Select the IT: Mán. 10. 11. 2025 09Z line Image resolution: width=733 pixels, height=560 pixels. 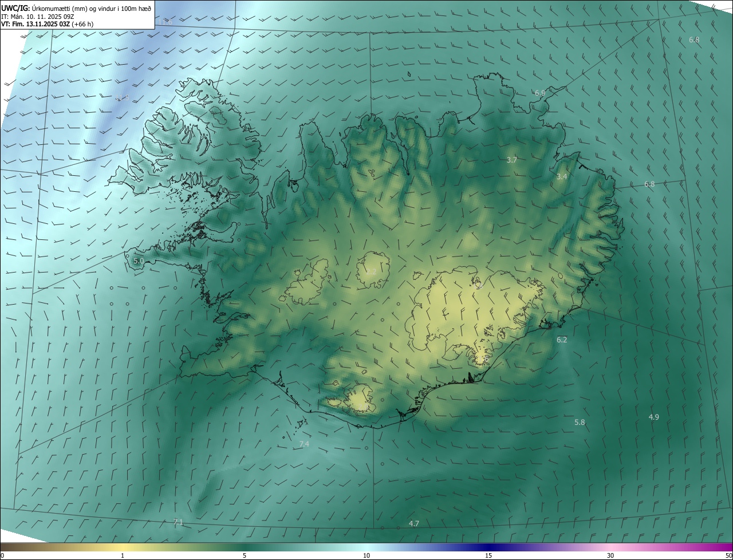click(x=38, y=16)
